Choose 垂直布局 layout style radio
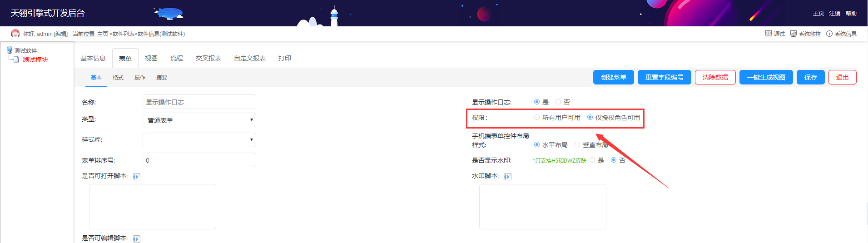 point(577,144)
